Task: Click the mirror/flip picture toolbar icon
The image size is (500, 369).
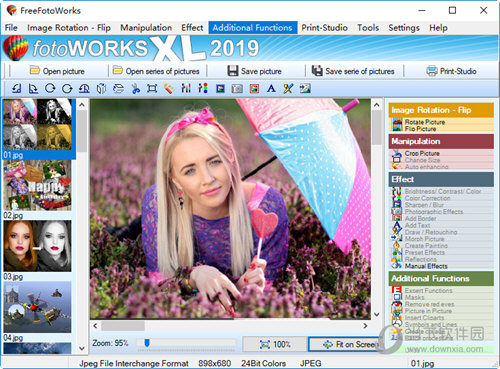Action: pos(101,88)
